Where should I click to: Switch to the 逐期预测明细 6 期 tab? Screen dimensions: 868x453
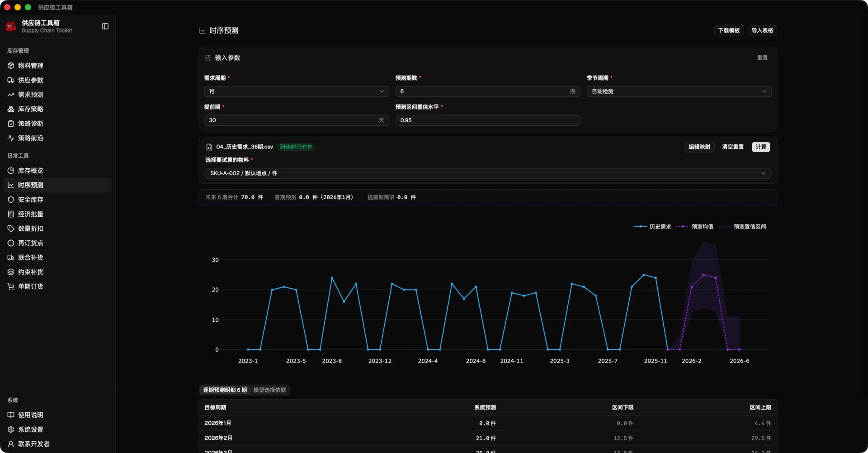[225, 390]
